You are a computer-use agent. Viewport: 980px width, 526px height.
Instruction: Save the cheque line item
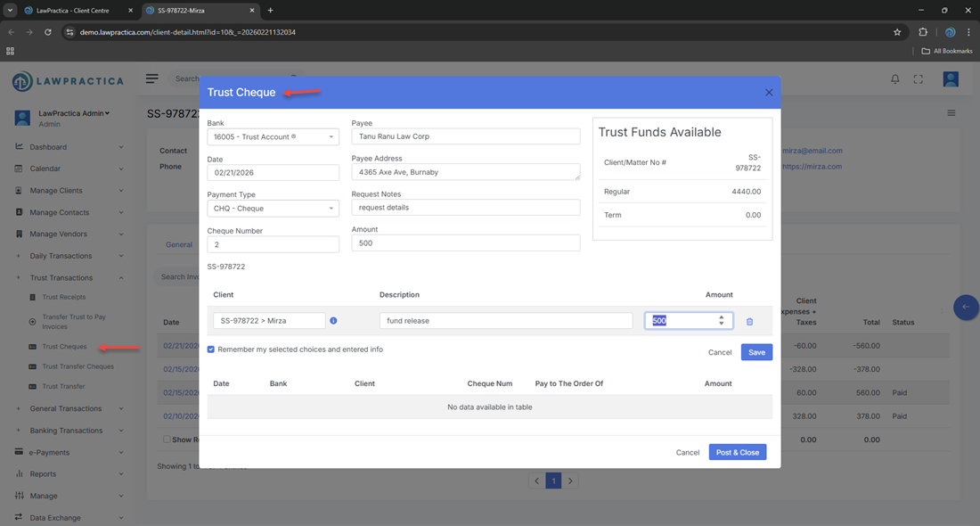(x=756, y=352)
